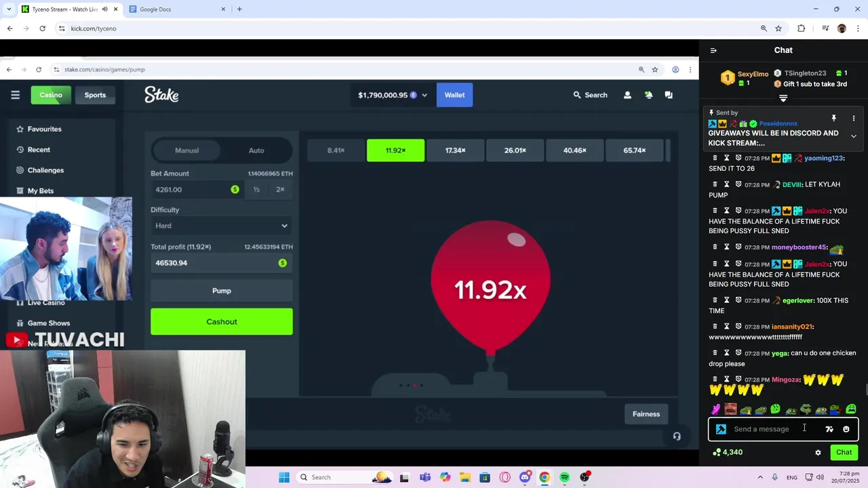Open Stake notifications bell
The width and height of the screenshot is (868, 488).
(648, 95)
